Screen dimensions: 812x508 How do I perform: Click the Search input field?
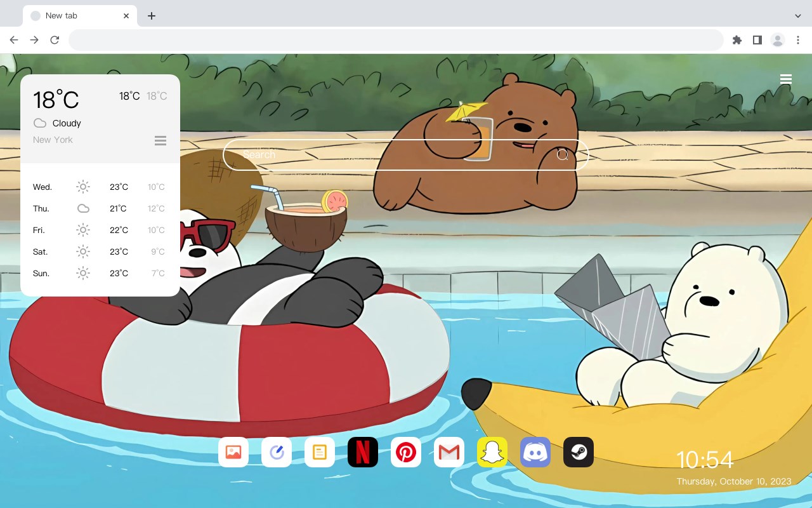click(406, 155)
